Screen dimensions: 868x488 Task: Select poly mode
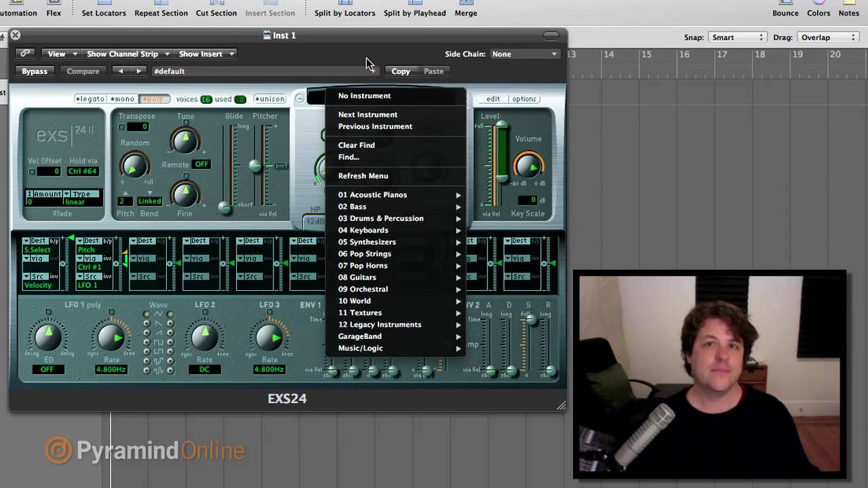click(x=155, y=99)
